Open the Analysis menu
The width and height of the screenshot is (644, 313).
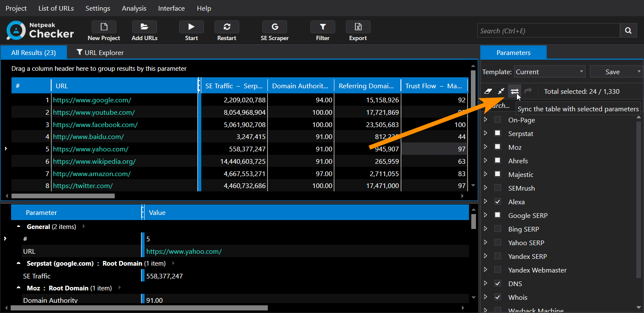pos(134,8)
